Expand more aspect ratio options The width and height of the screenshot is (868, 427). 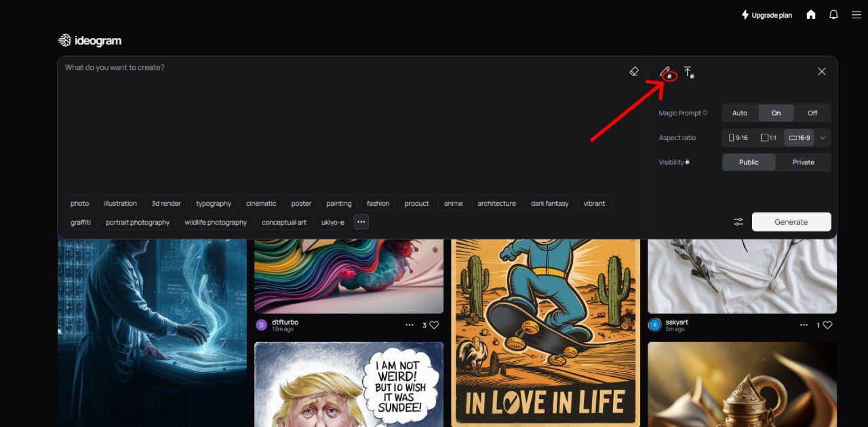[x=823, y=138]
